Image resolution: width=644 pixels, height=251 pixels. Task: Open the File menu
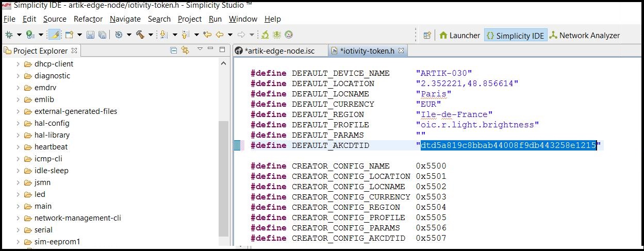[9, 19]
